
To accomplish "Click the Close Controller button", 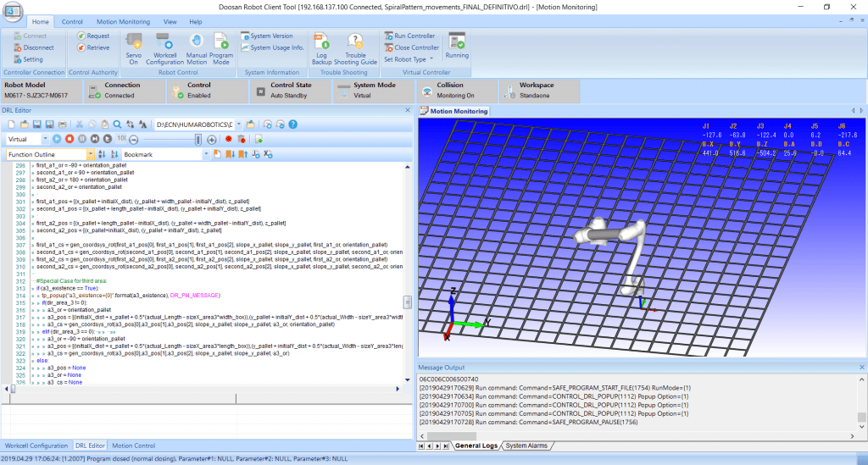I will (411, 47).
